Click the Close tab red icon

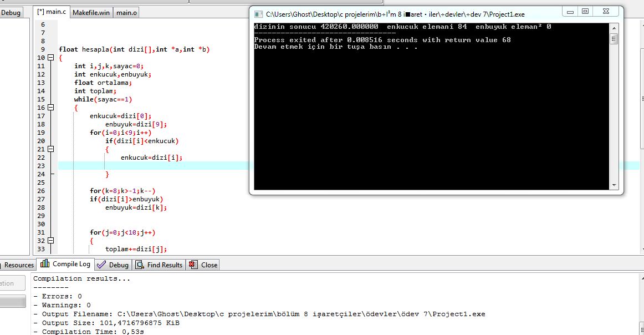(x=193, y=265)
